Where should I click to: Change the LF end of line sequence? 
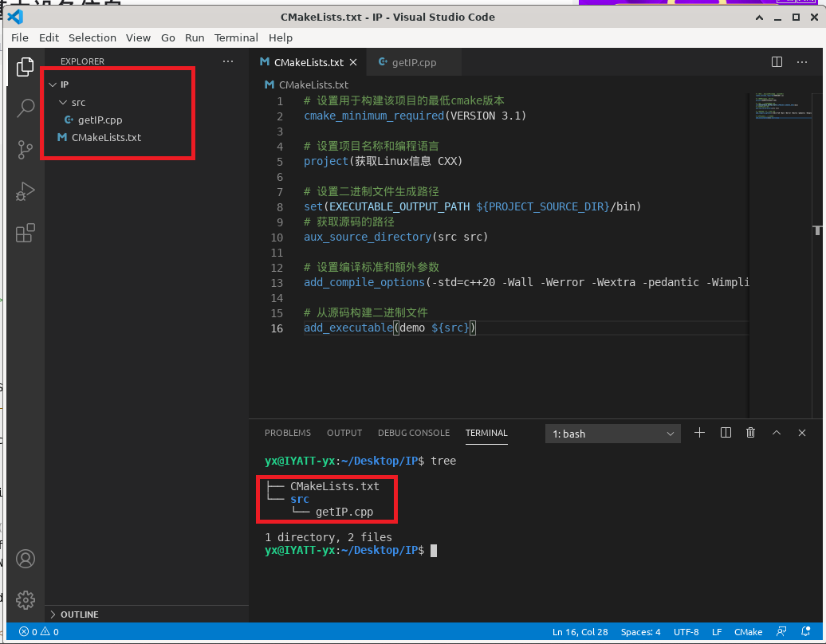(x=717, y=632)
